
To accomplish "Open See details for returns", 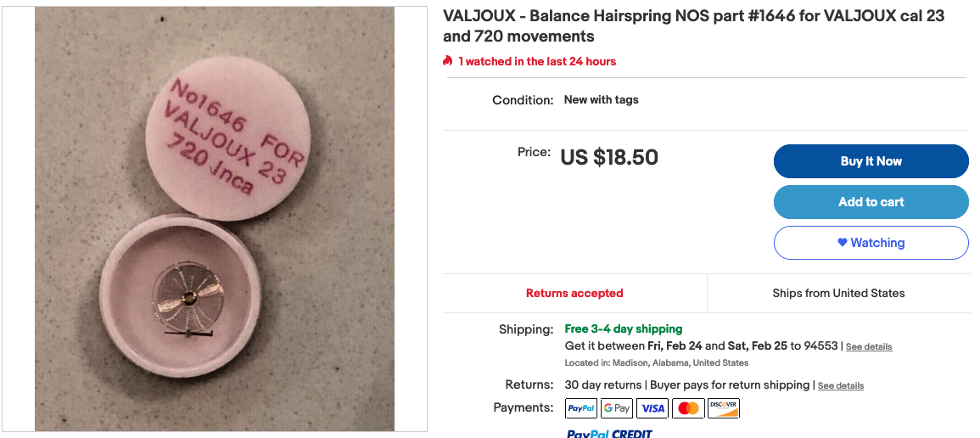I will click(841, 385).
